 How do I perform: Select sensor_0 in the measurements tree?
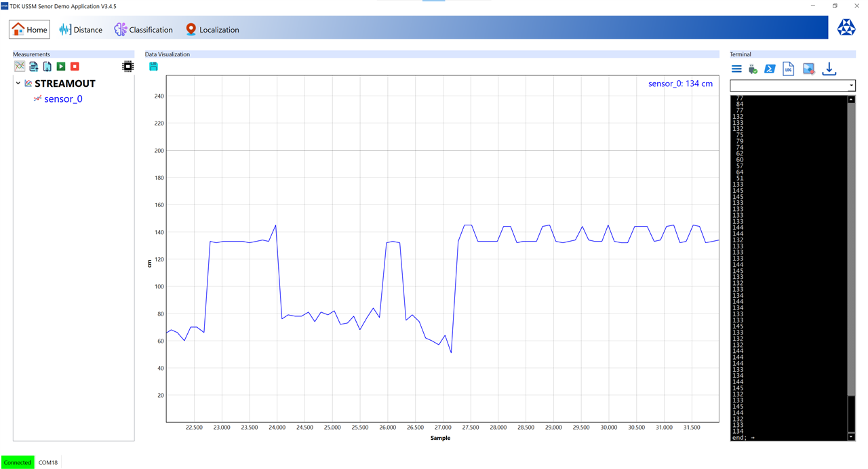[63, 99]
